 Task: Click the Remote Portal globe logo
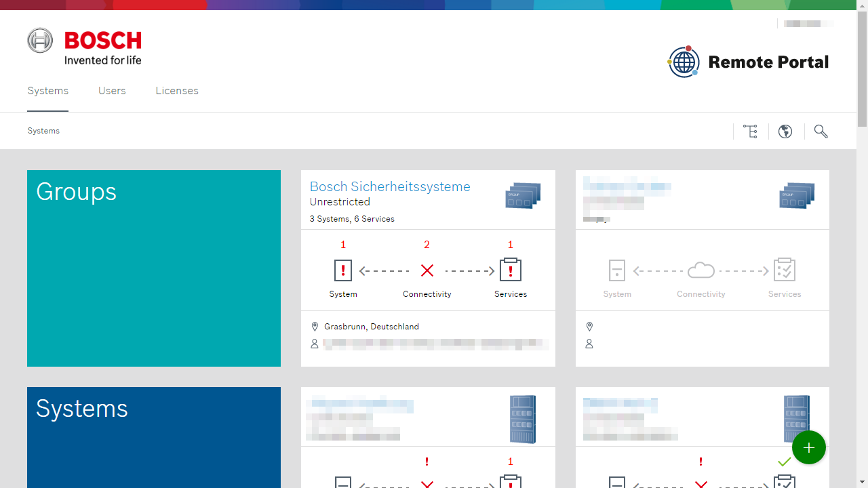(x=684, y=62)
